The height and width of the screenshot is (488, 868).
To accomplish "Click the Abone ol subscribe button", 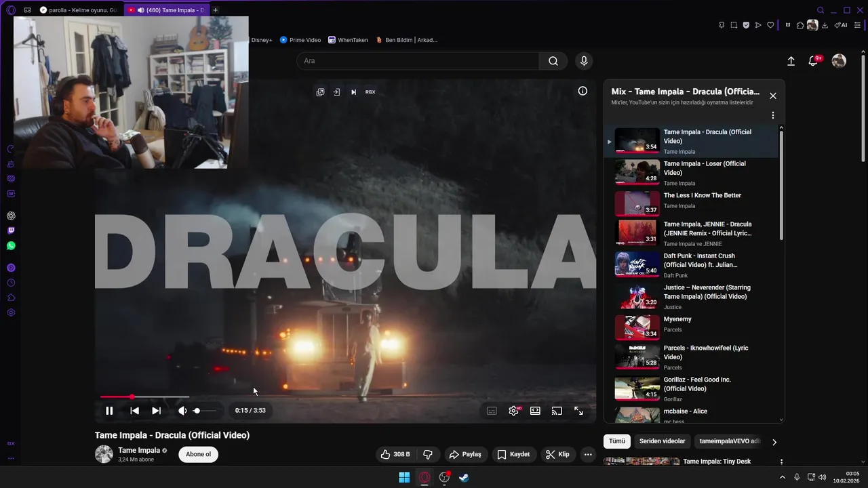I will [x=199, y=454].
